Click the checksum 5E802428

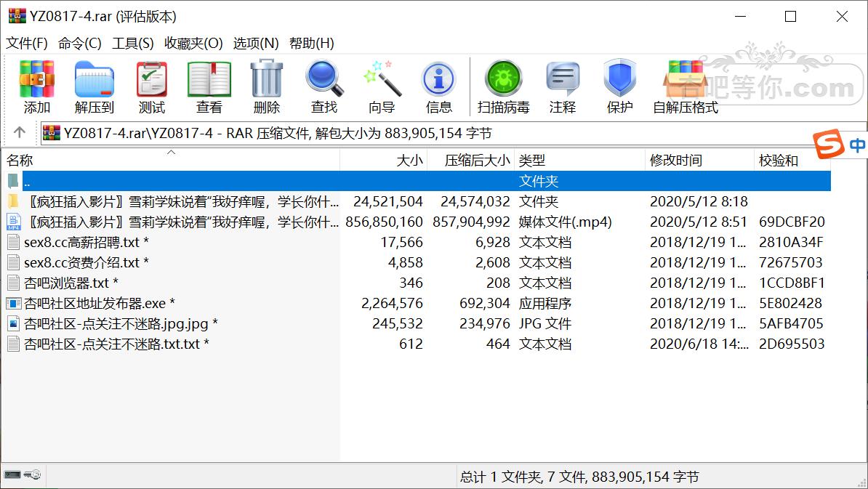[790, 303]
